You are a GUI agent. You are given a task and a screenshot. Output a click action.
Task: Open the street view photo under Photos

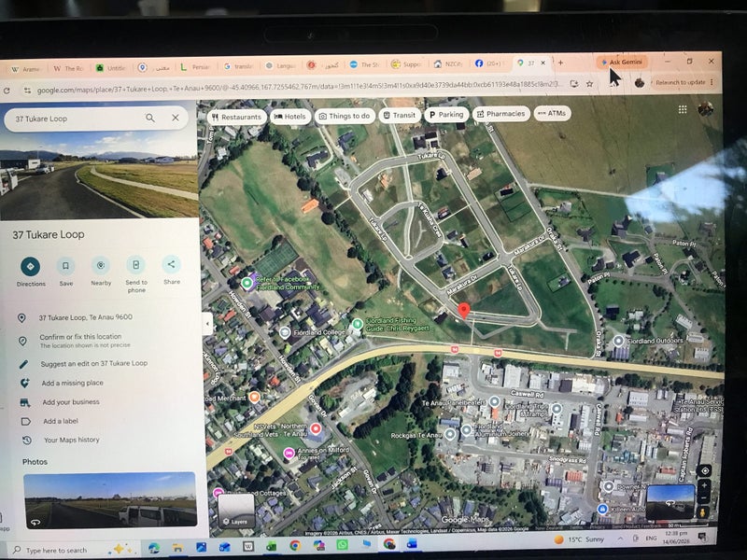click(x=110, y=500)
